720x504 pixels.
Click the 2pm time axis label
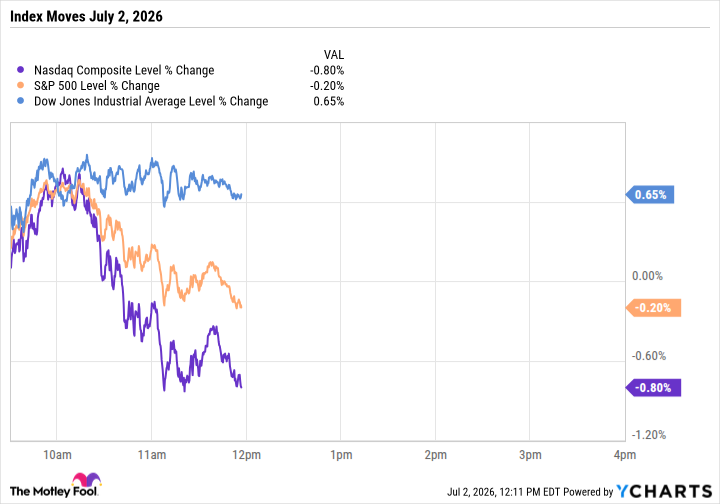pyautogui.click(x=435, y=455)
